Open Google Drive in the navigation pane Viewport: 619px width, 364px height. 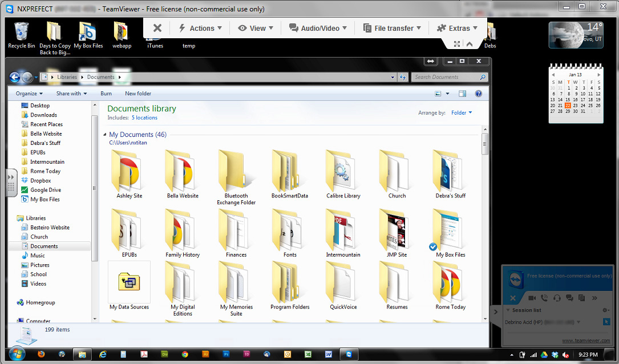coord(46,190)
